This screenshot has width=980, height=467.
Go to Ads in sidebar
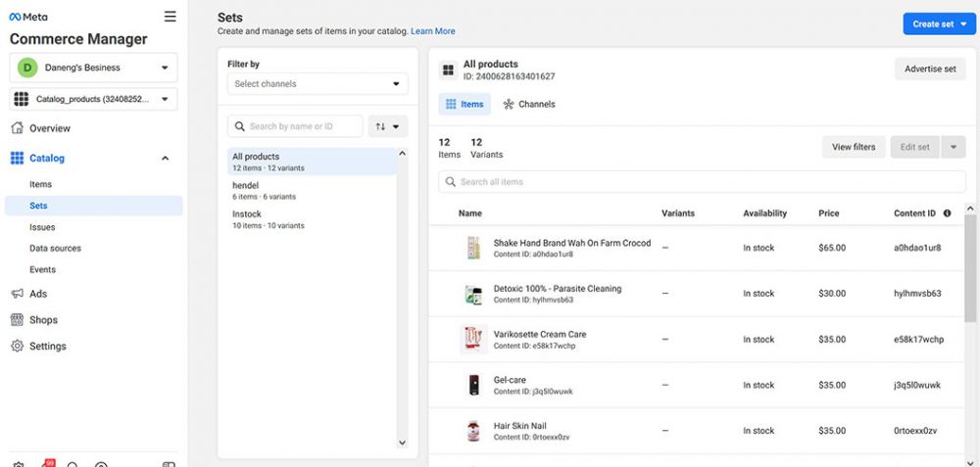point(38,294)
